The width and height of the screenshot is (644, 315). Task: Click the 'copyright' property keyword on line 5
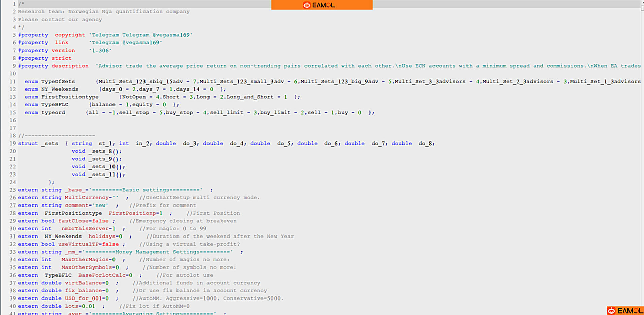point(70,35)
